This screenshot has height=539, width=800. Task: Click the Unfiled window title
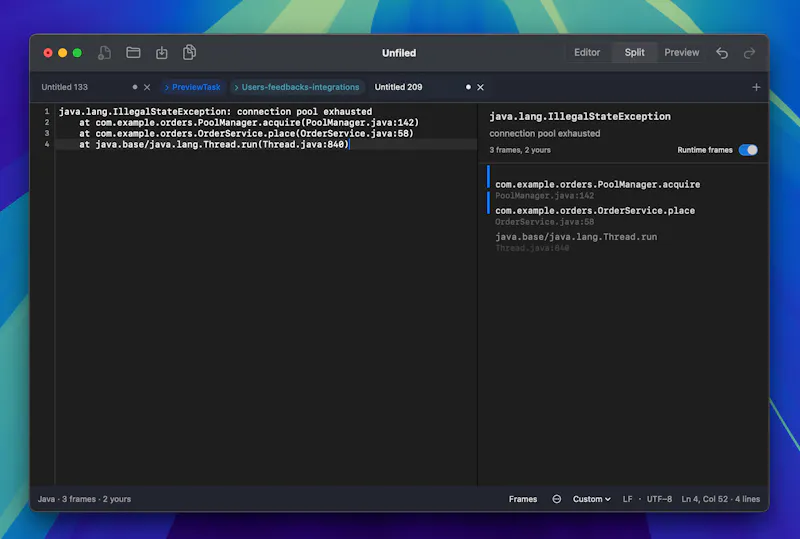(x=399, y=53)
